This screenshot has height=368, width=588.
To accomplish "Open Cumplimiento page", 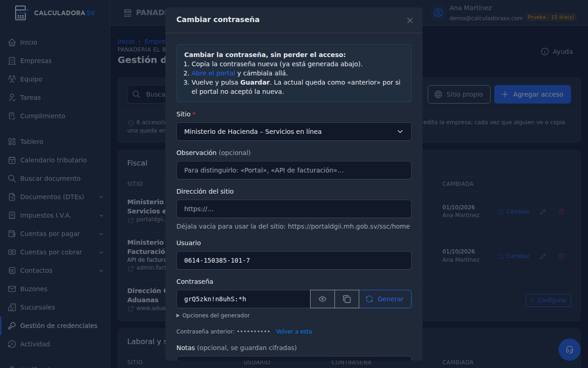I will (55, 116).
